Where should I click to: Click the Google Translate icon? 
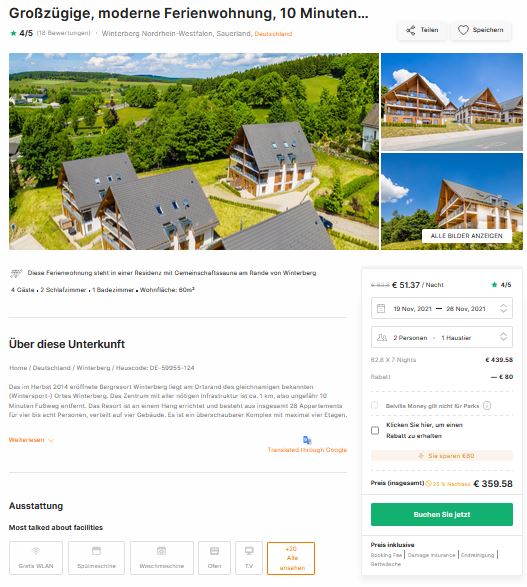pos(307,440)
